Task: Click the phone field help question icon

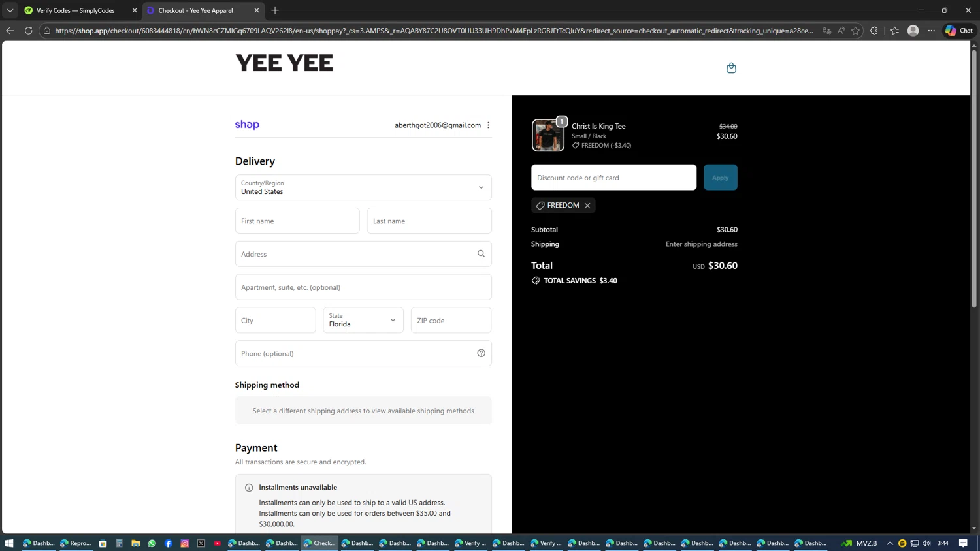Action: [481, 353]
